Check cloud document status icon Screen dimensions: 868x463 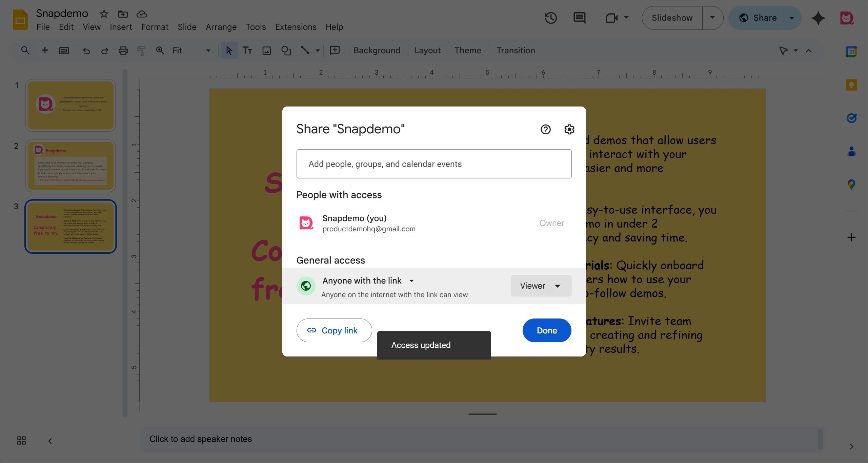click(142, 14)
